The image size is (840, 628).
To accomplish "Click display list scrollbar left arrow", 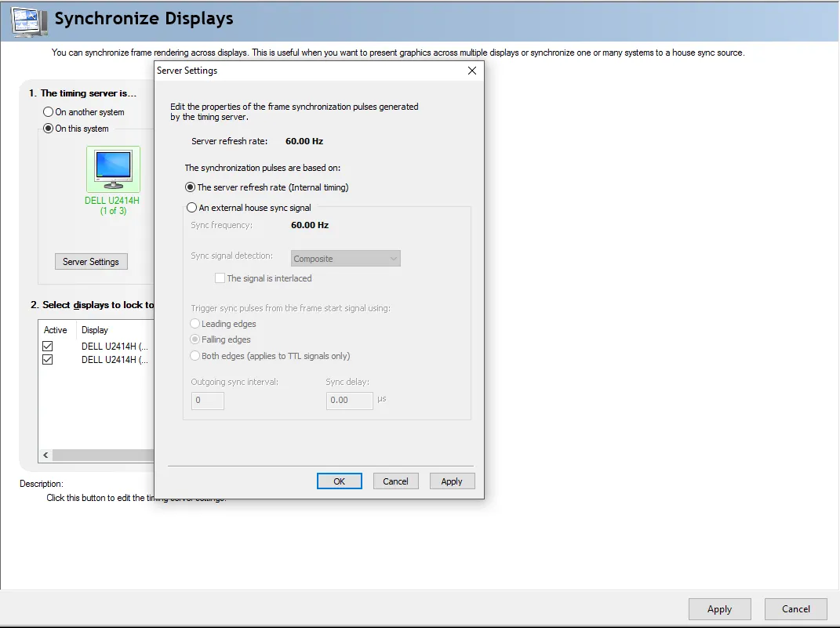I will pos(45,455).
